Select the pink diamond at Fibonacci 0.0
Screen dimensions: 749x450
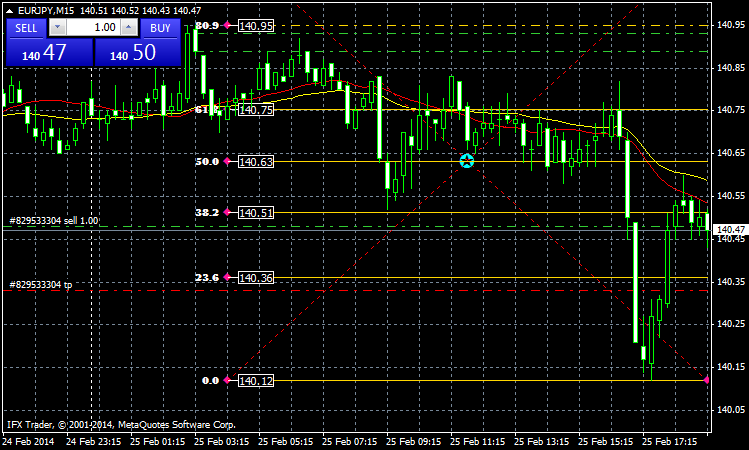pyautogui.click(x=228, y=381)
